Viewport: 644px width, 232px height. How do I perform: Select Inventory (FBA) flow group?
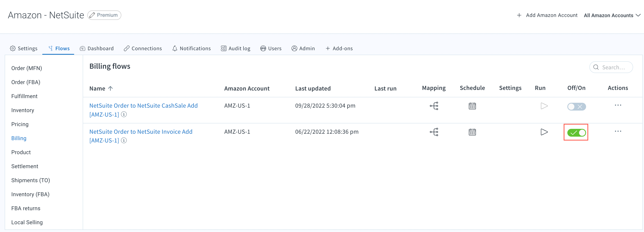(x=30, y=194)
